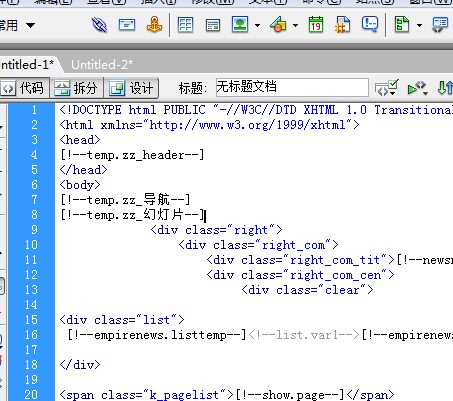Switch to 设计 (Design) view
Screen dimensions: 453x401
131,88
